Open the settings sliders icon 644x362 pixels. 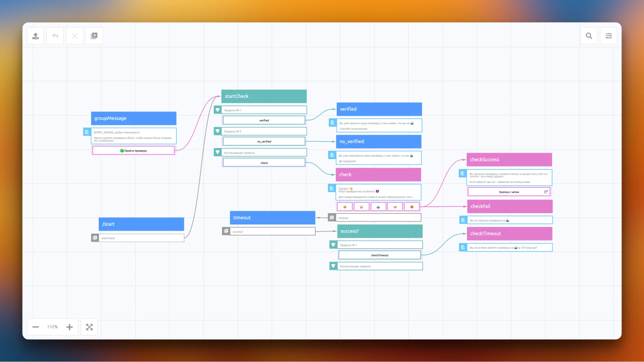(609, 36)
